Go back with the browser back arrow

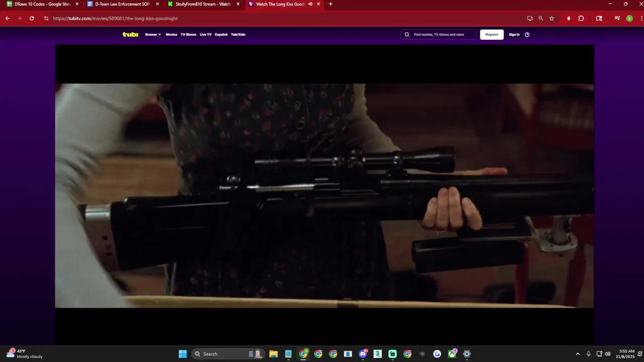[8, 18]
